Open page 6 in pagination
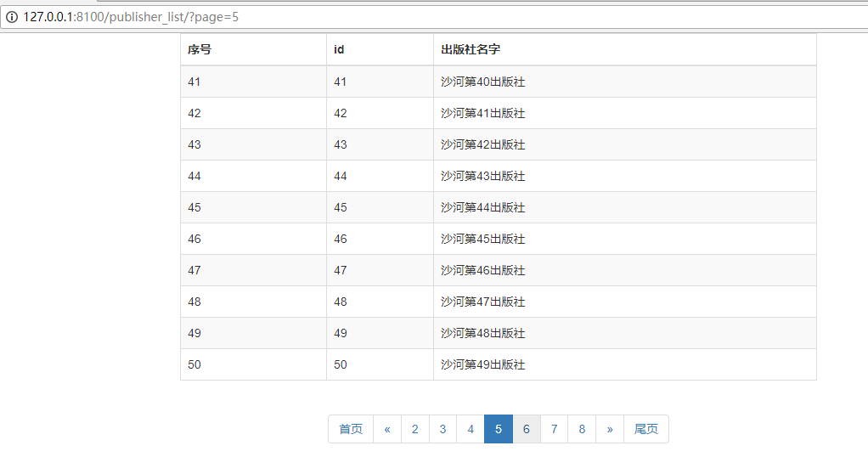 pos(527,429)
